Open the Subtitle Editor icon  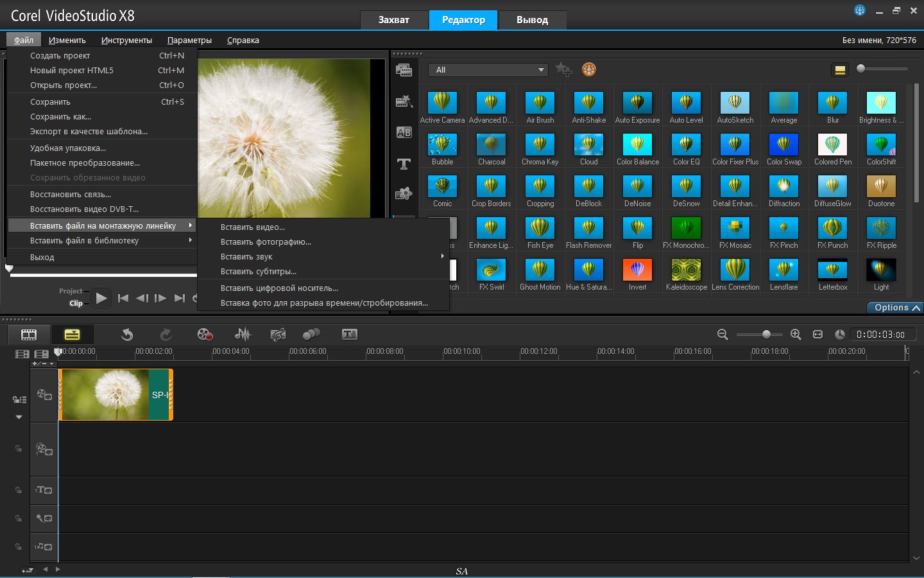tap(350, 334)
